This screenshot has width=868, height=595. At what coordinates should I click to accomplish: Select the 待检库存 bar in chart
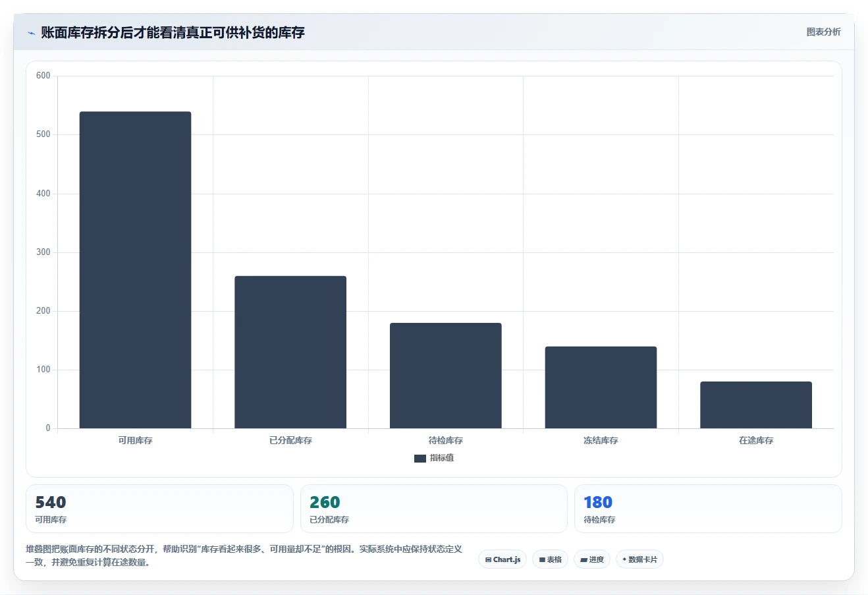click(446, 376)
